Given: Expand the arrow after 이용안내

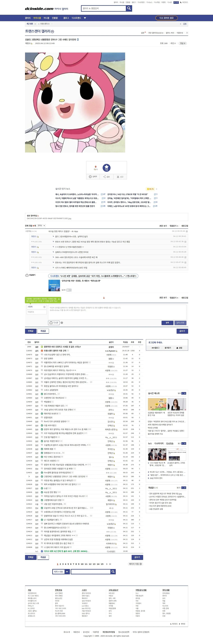Looking at the screenshot, I should (x=187, y=33).
